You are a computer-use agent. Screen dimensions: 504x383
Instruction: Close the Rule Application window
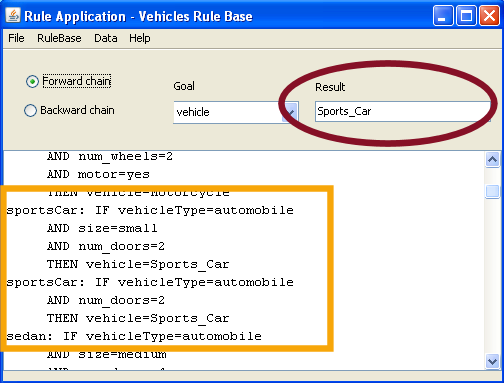[489, 16]
